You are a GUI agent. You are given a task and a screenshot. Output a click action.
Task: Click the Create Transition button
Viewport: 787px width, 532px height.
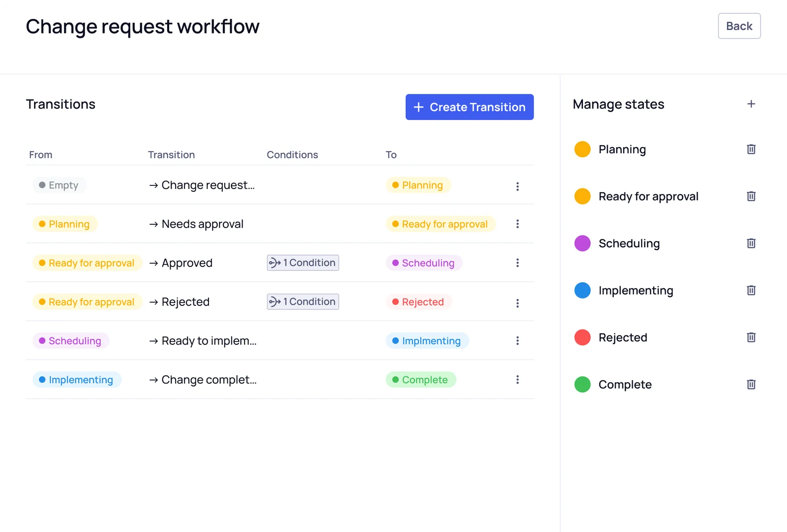(x=469, y=107)
